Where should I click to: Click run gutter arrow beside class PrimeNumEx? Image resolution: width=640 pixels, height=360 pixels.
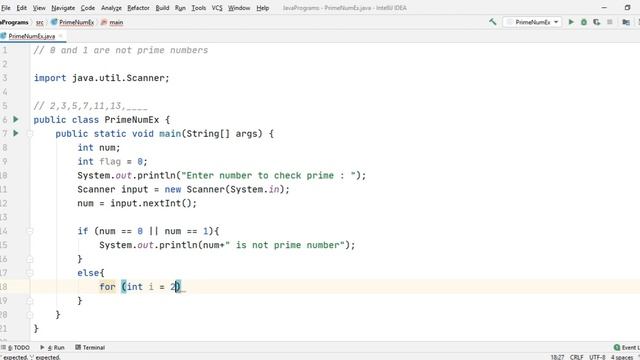point(16,119)
